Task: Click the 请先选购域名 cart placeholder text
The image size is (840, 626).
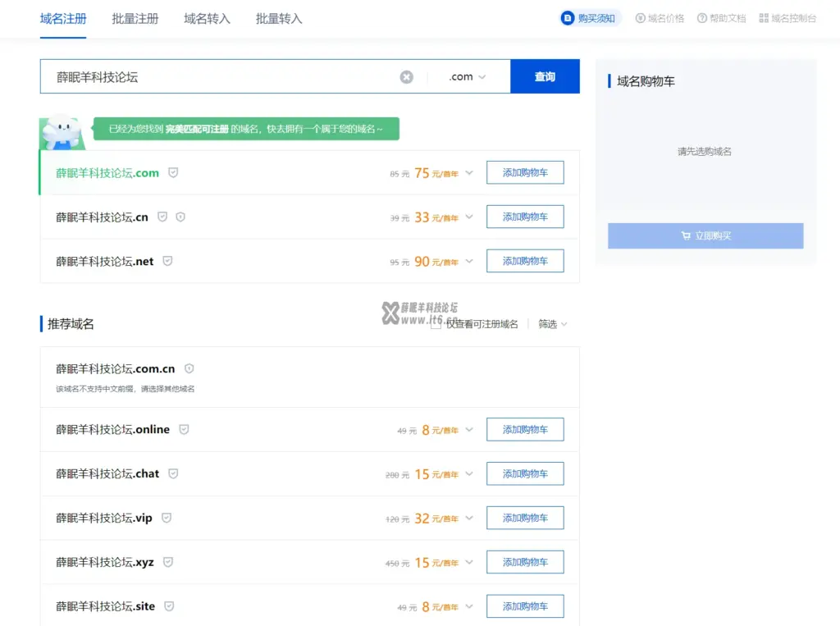Action: click(x=705, y=151)
